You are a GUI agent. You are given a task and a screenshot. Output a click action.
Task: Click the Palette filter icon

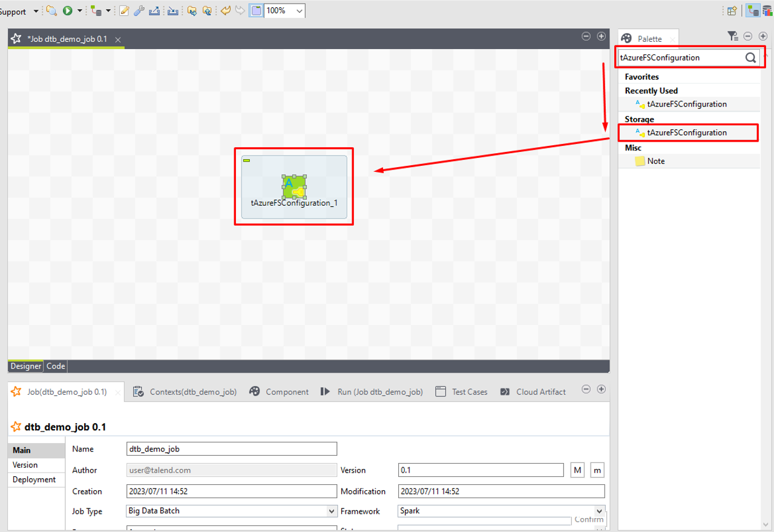click(732, 36)
